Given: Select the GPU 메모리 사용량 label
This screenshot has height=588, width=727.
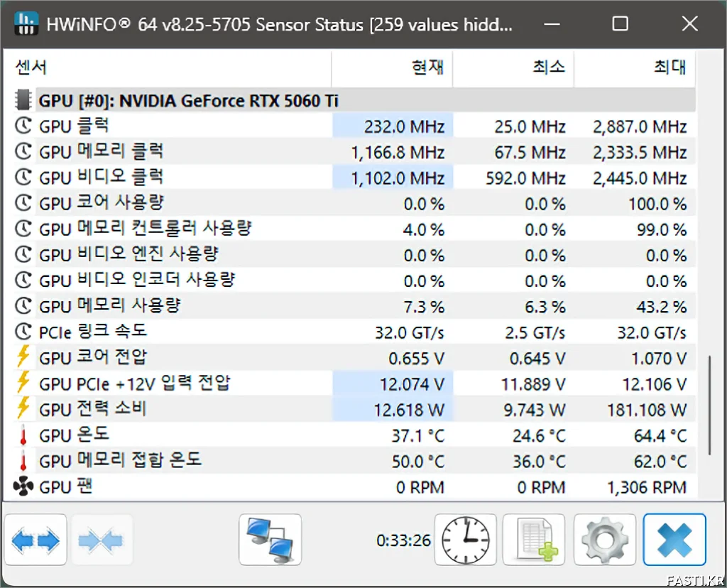Looking at the screenshot, I should coord(110,306).
